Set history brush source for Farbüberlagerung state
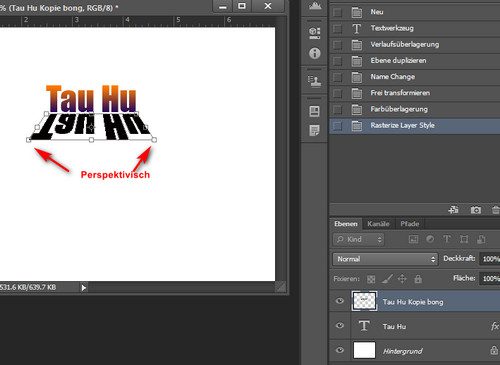Viewport: 500px width, 365px height. point(337,109)
